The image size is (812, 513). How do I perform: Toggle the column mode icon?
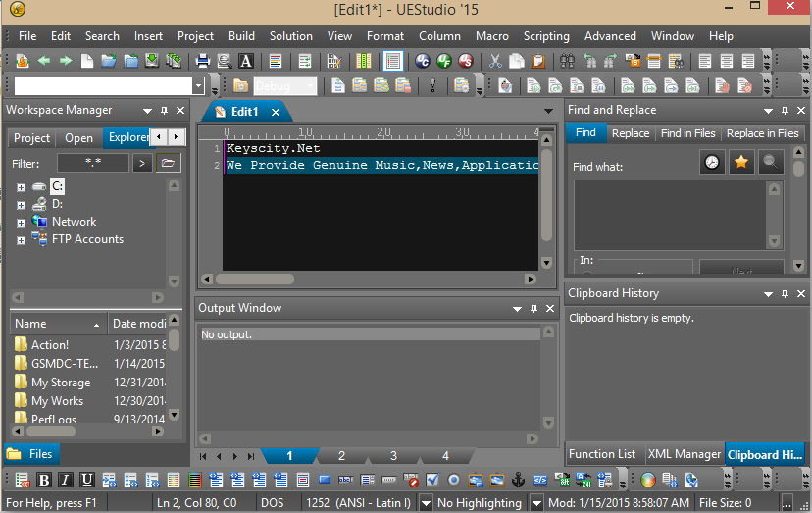[x=364, y=61]
